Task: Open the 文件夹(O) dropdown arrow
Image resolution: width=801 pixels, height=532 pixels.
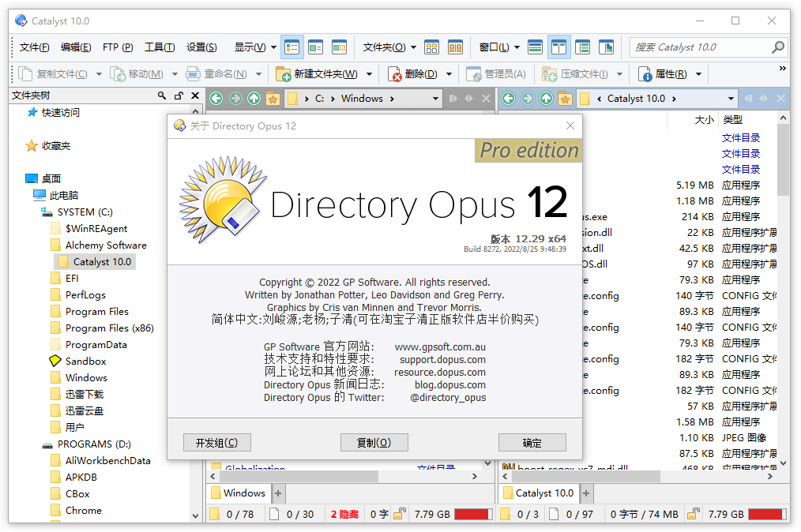Action: click(x=413, y=47)
